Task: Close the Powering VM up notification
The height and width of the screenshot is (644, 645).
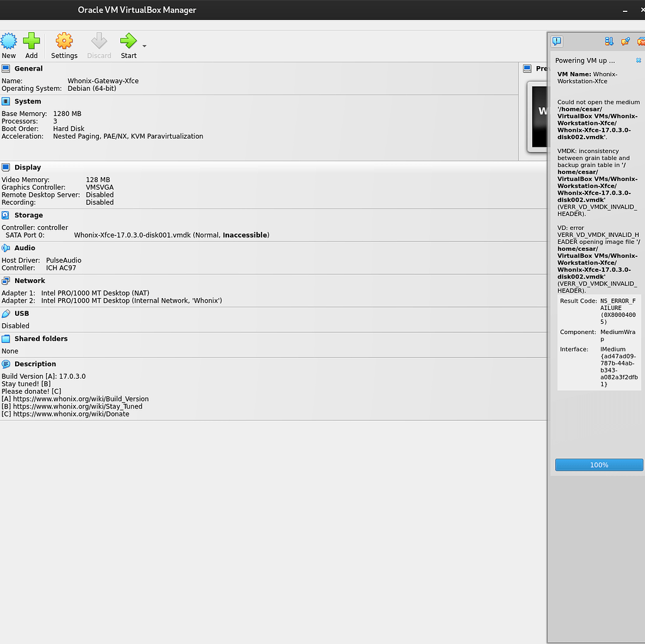Action: pos(637,60)
